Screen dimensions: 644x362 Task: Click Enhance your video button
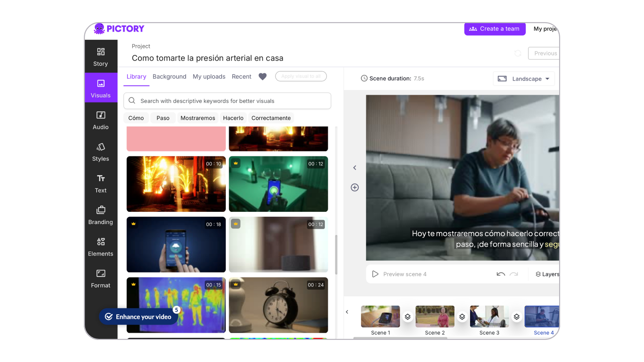click(139, 317)
